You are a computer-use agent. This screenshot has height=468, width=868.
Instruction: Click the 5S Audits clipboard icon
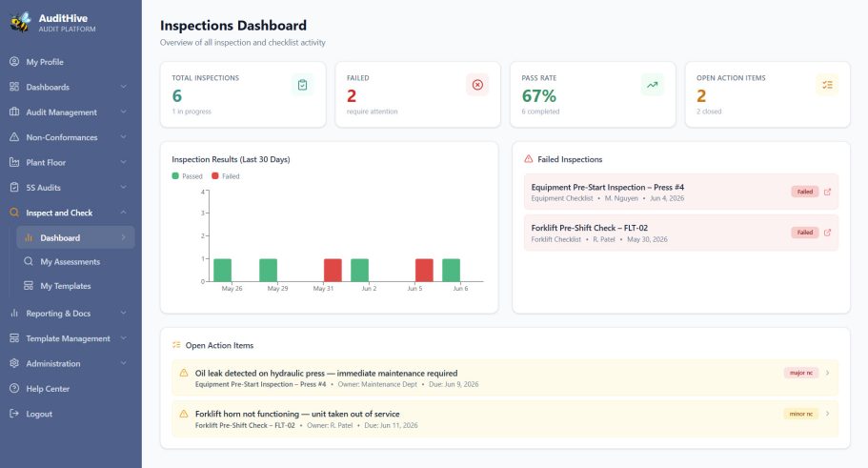14,187
